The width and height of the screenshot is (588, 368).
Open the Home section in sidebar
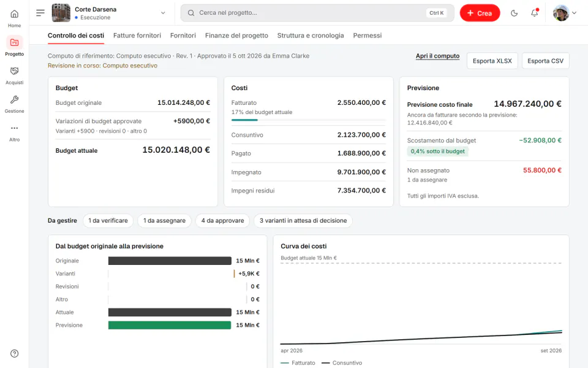point(14,18)
